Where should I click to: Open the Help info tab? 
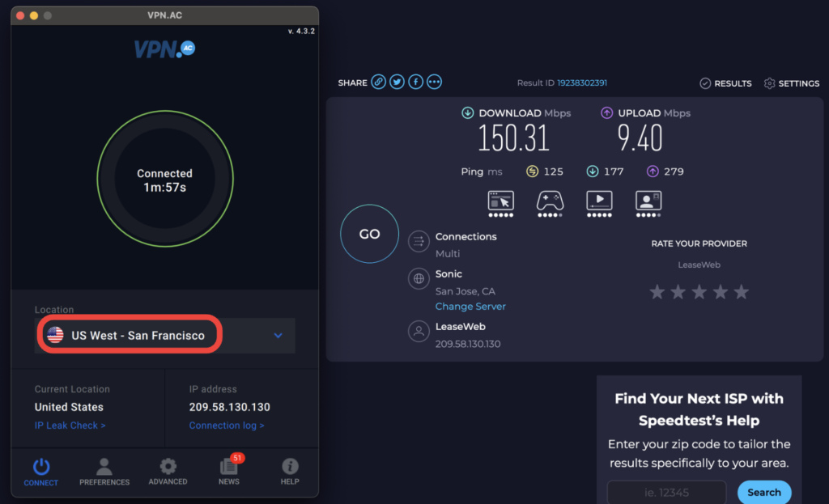click(290, 472)
